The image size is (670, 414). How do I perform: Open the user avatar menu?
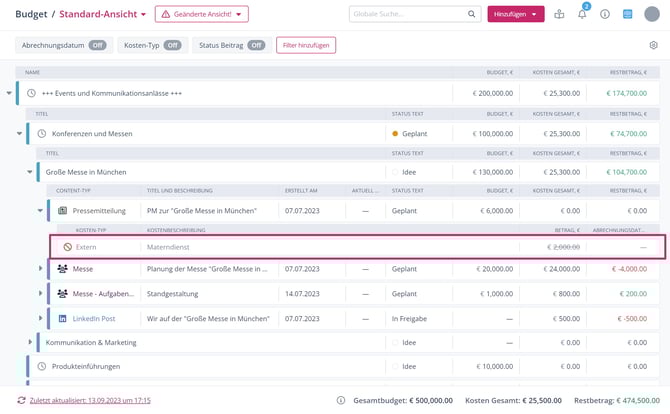click(x=651, y=14)
